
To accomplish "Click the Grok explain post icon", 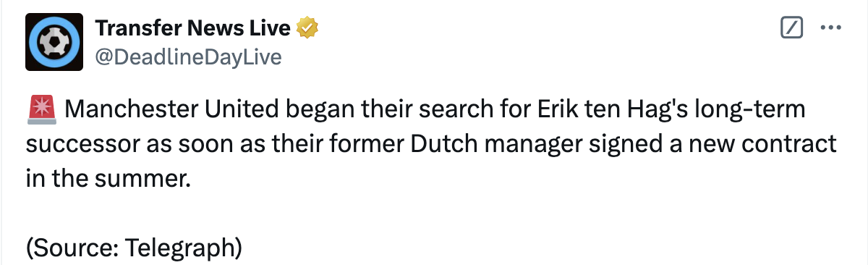I will coord(793,28).
